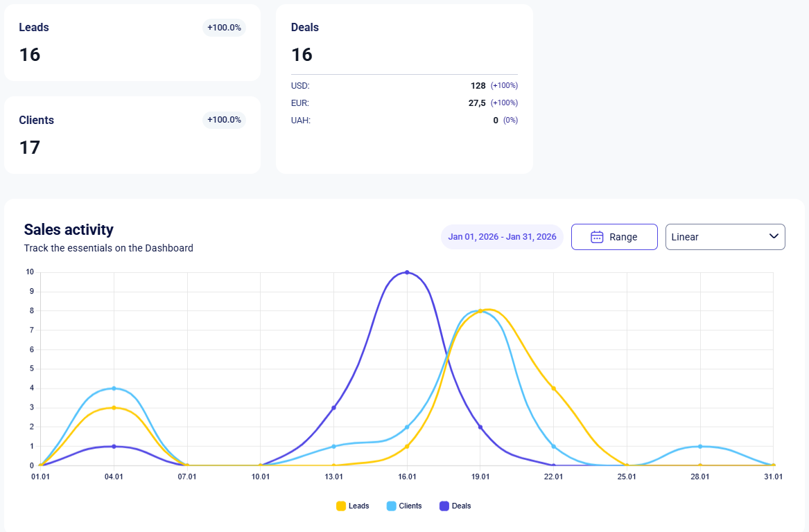Toggle Deals series via purple legend swatch
Screen dimensions: 809x532
[444, 506]
